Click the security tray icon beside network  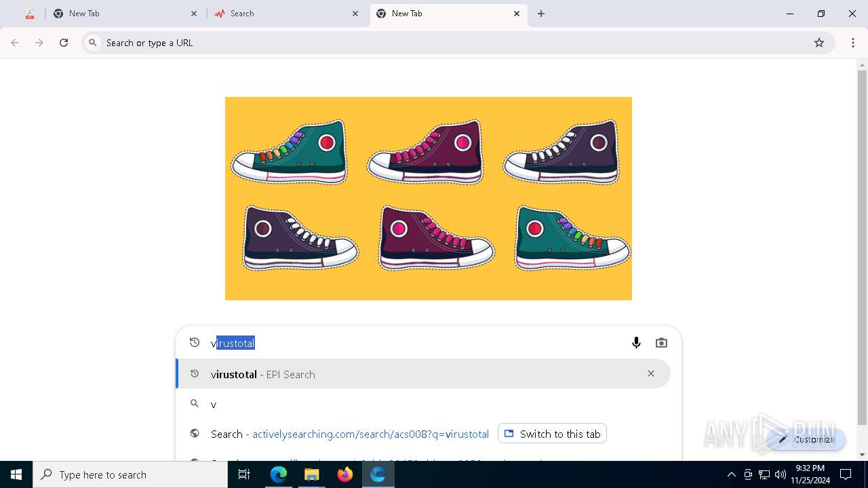(x=748, y=474)
